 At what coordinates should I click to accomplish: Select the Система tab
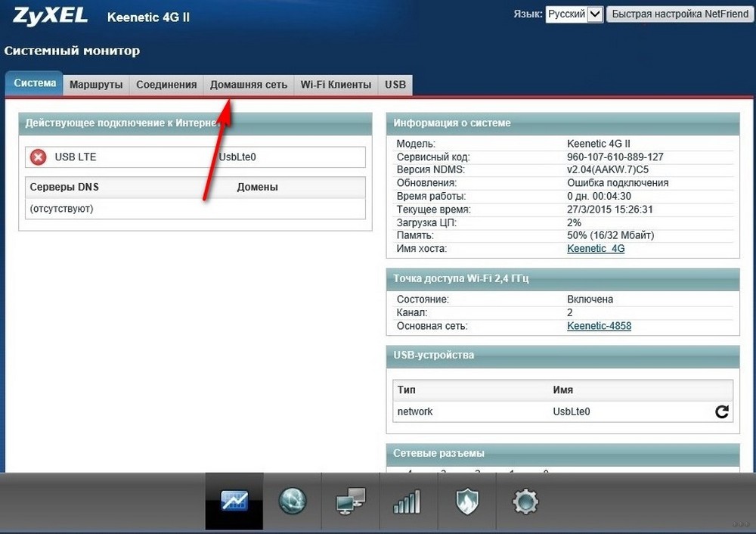(x=35, y=83)
